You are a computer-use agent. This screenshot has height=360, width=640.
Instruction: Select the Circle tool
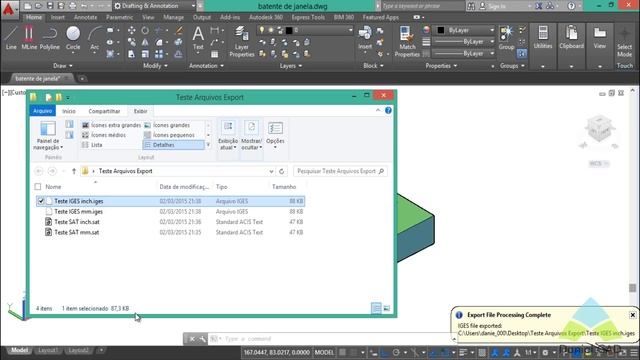pos(73,38)
